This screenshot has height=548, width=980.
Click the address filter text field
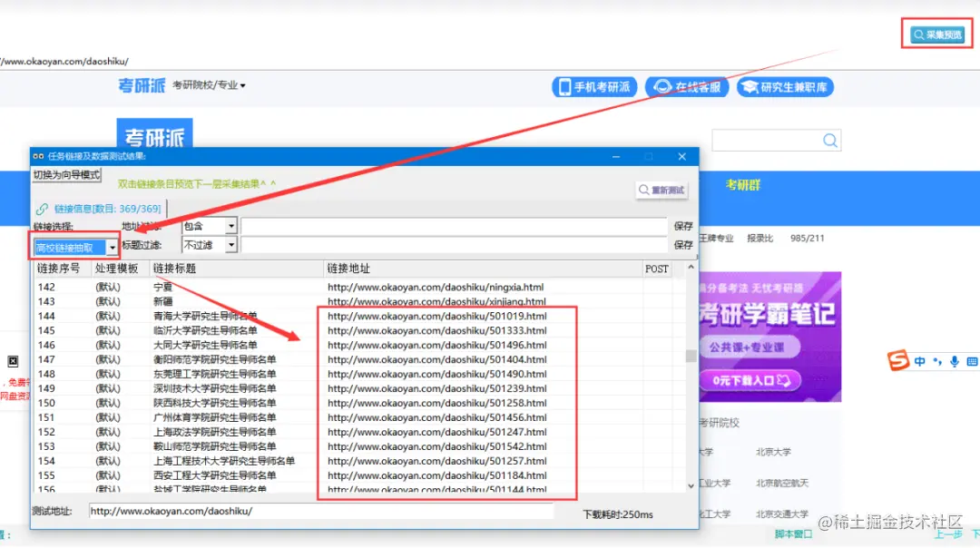(x=454, y=226)
